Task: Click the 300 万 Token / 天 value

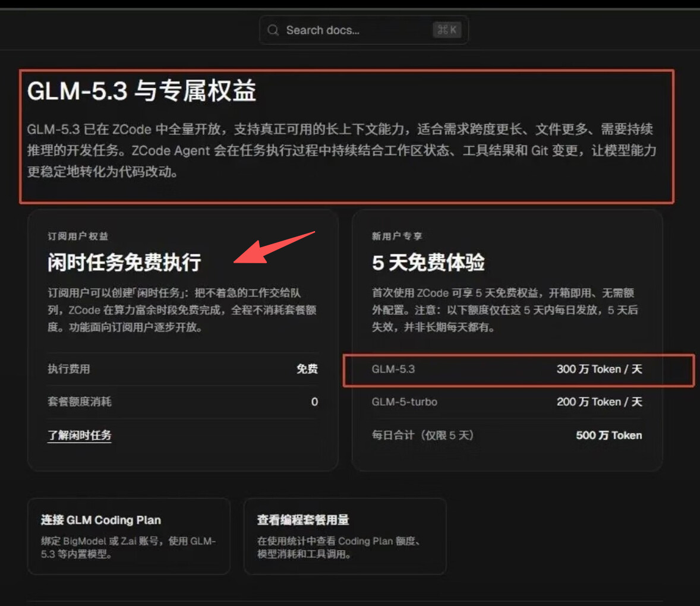Action: (x=599, y=369)
